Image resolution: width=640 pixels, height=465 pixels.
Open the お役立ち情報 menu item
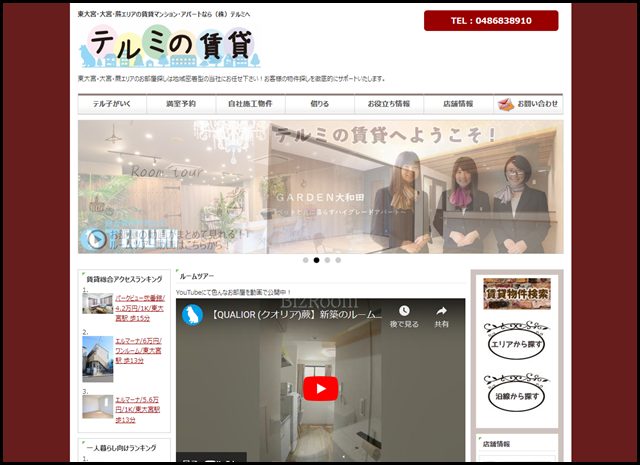[x=389, y=104]
